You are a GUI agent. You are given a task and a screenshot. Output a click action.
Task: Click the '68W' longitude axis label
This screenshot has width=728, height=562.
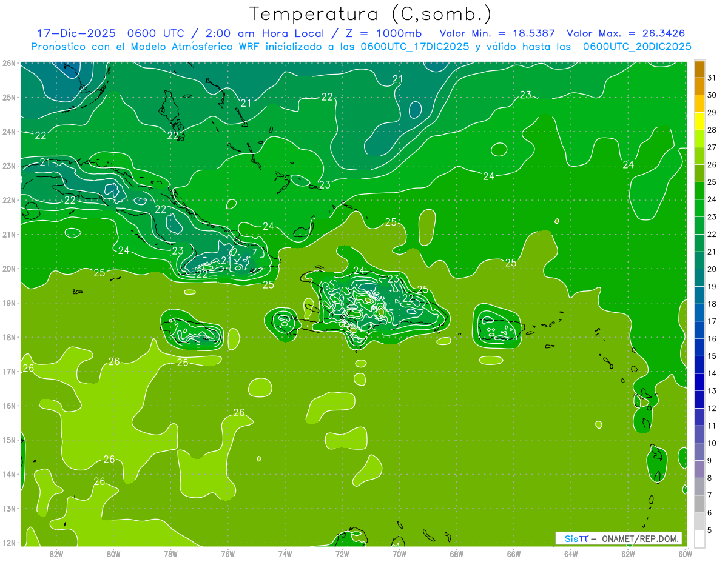tap(457, 554)
